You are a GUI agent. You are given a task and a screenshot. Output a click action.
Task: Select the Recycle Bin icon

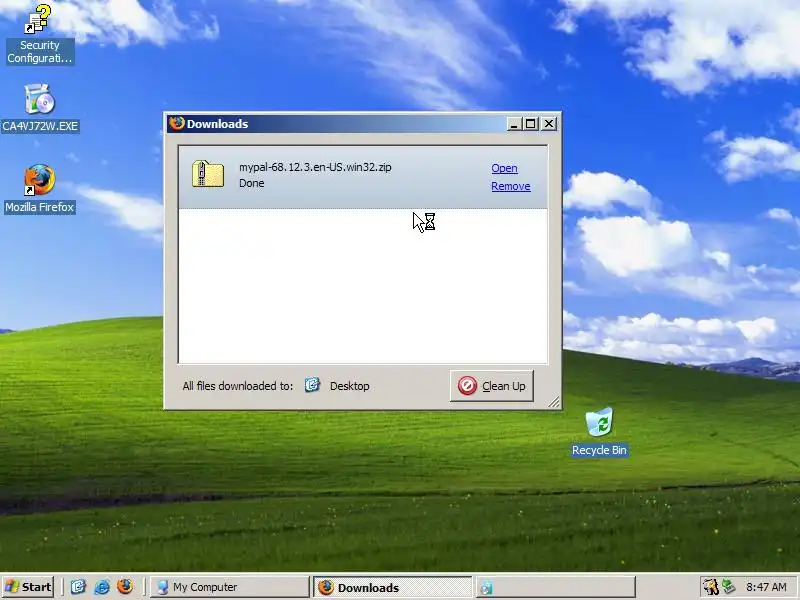coord(599,432)
